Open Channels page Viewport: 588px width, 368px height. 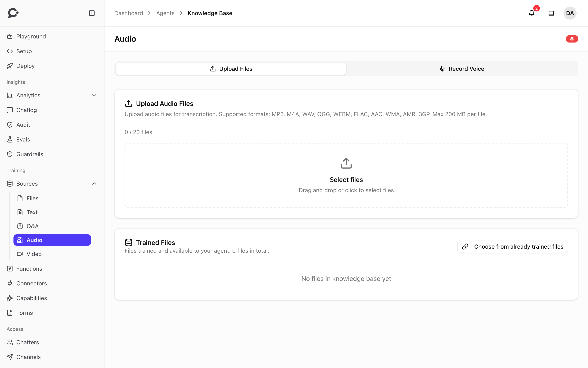(x=52, y=357)
